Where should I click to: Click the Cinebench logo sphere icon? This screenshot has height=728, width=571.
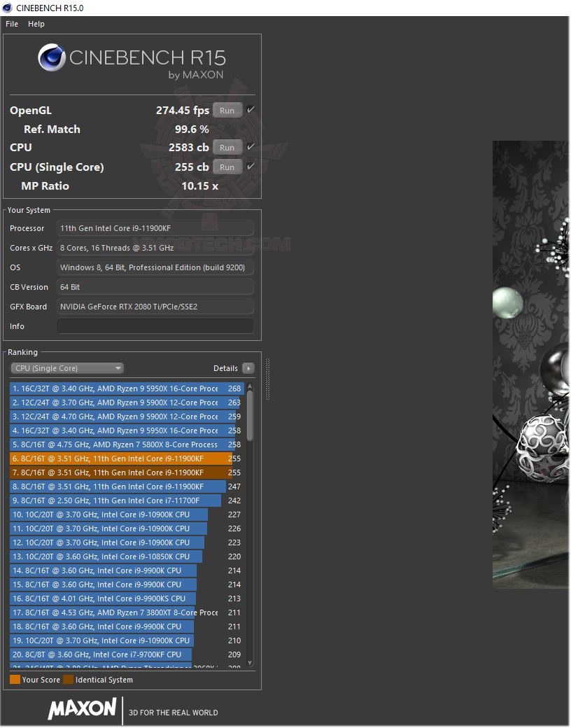click(52, 57)
